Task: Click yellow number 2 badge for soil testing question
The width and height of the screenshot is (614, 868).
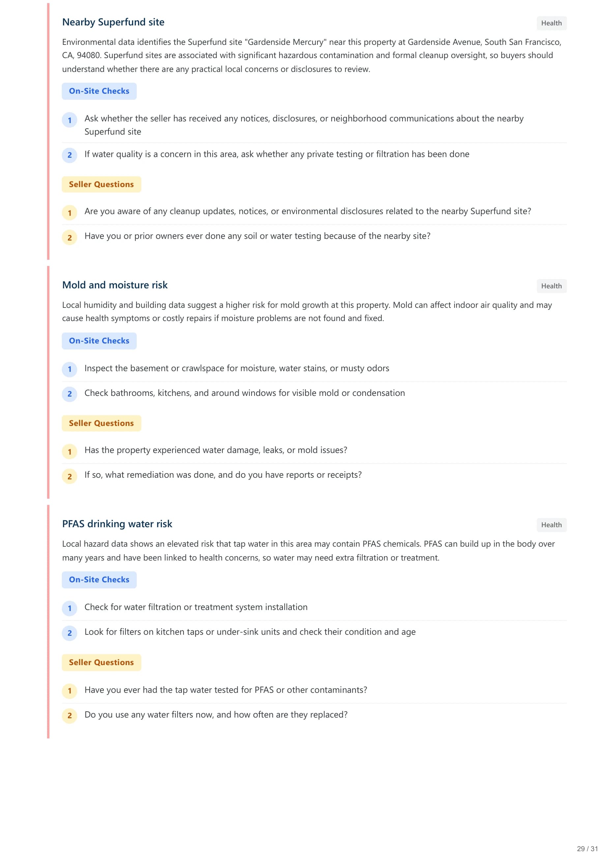Action: [70, 238]
